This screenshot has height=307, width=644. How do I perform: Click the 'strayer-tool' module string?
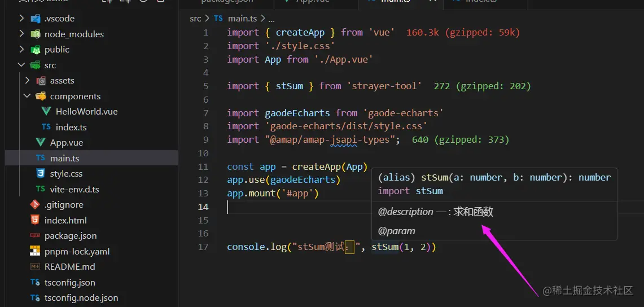384,86
